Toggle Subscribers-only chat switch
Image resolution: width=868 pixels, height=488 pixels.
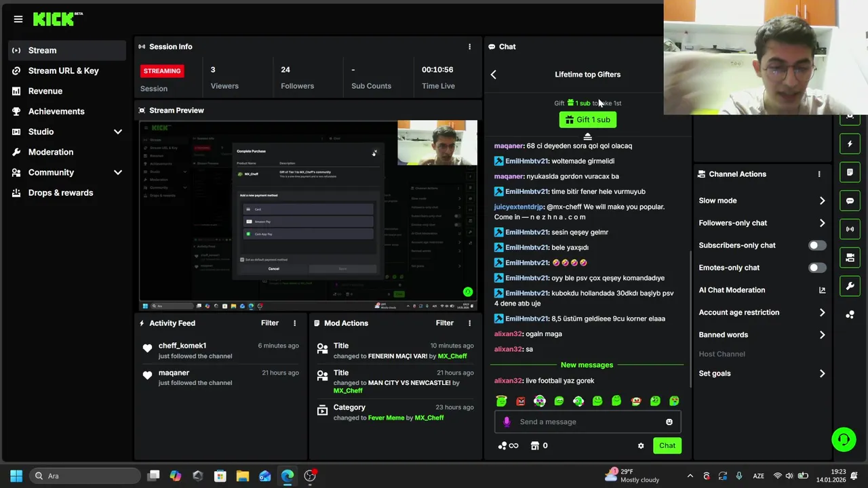(817, 245)
